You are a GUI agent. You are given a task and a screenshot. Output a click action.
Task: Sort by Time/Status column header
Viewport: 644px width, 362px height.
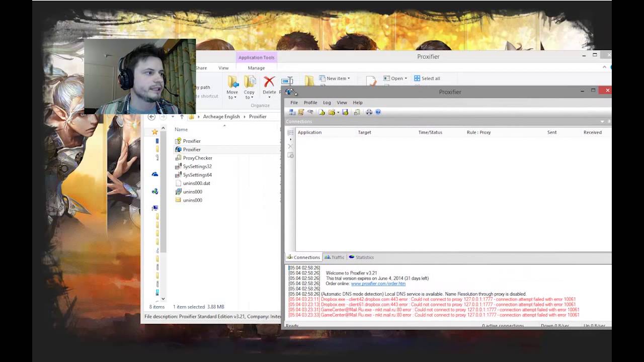pyautogui.click(x=430, y=132)
